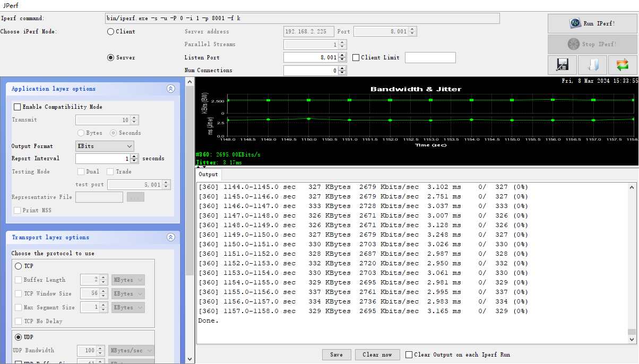Click the Bandwidth & Jitter graph title
Viewport: 639px width, 364px height.
click(x=416, y=89)
